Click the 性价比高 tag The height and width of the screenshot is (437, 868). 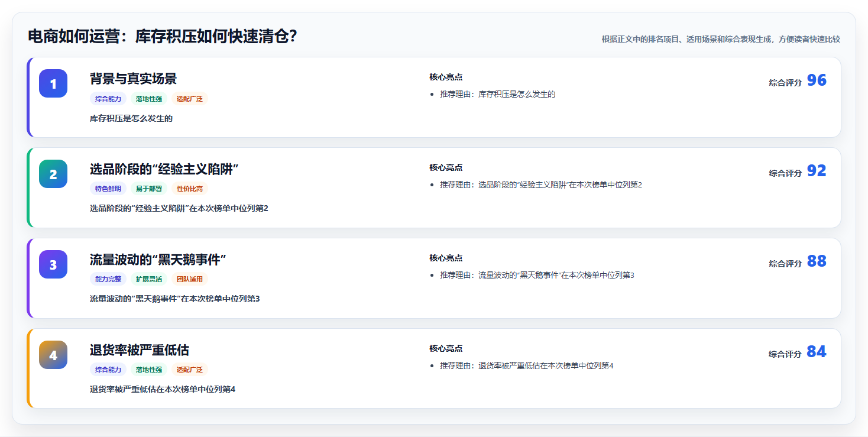190,189
